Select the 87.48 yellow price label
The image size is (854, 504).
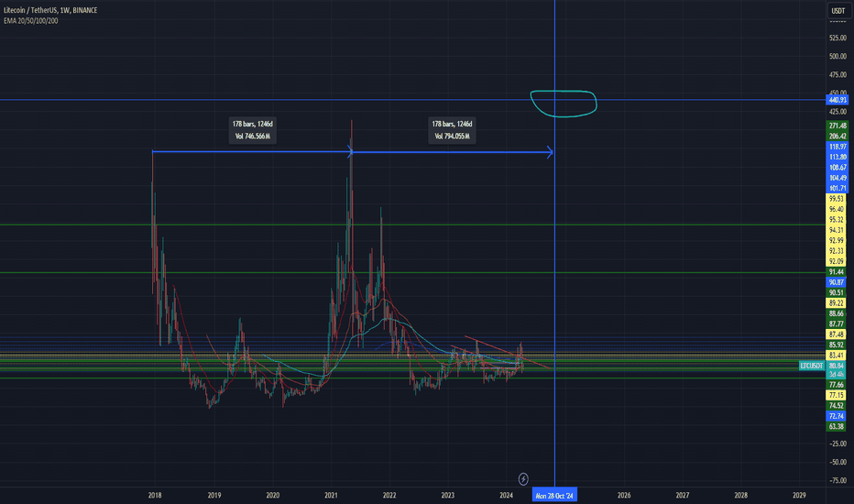pos(836,334)
